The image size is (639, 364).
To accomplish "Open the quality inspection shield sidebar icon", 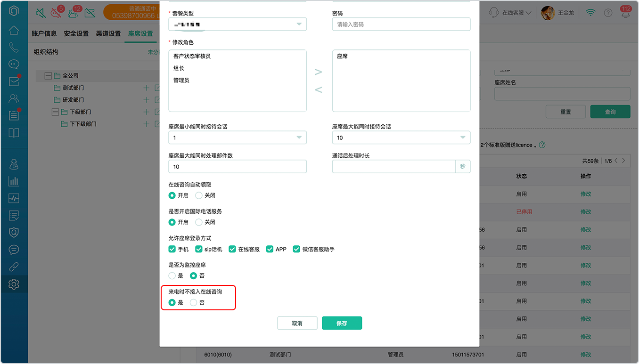I will 14,232.
